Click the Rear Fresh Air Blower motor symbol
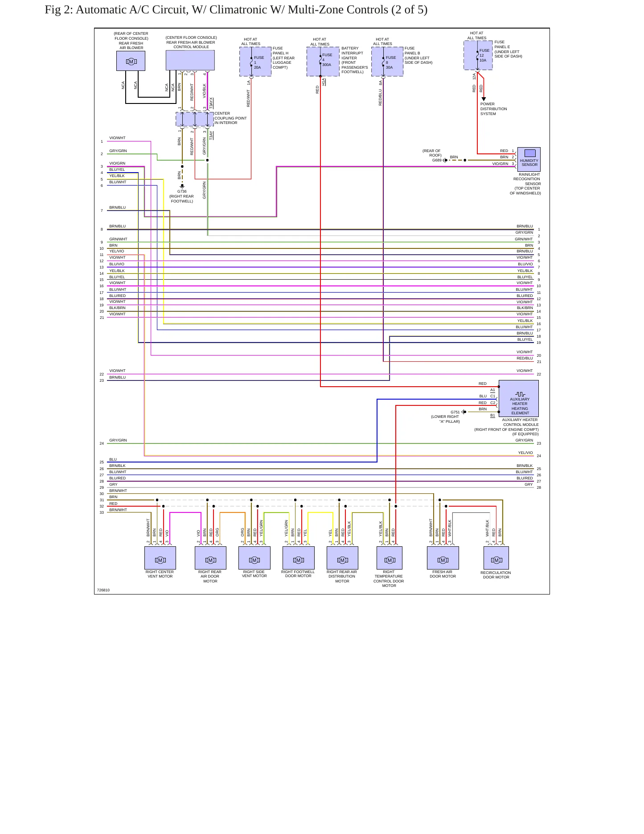Image resolution: width=644 pixels, height=834 pixels. coord(131,61)
